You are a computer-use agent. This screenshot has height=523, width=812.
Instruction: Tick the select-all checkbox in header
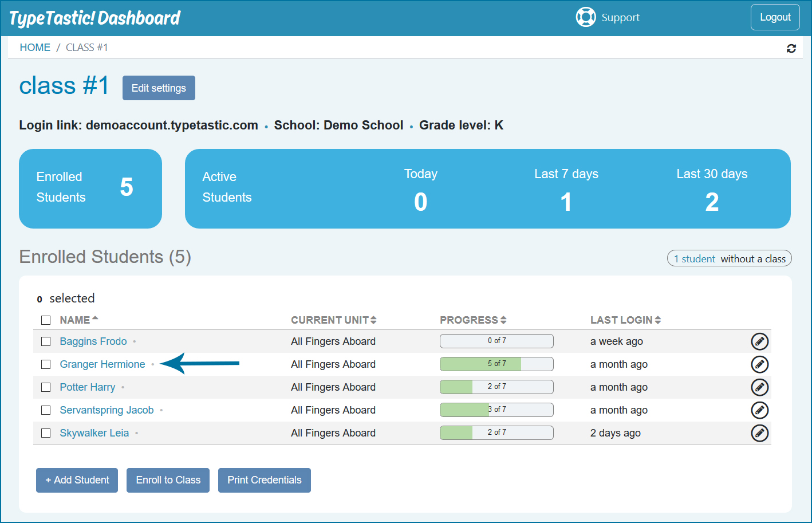[x=46, y=320]
